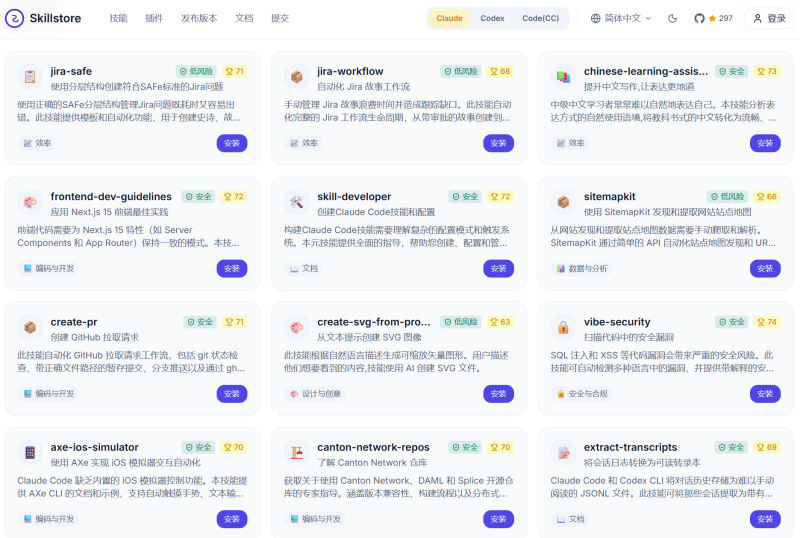Click the subtitle 自动化 Jira 故事工作流
The image size is (800, 538).
(x=363, y=87)
